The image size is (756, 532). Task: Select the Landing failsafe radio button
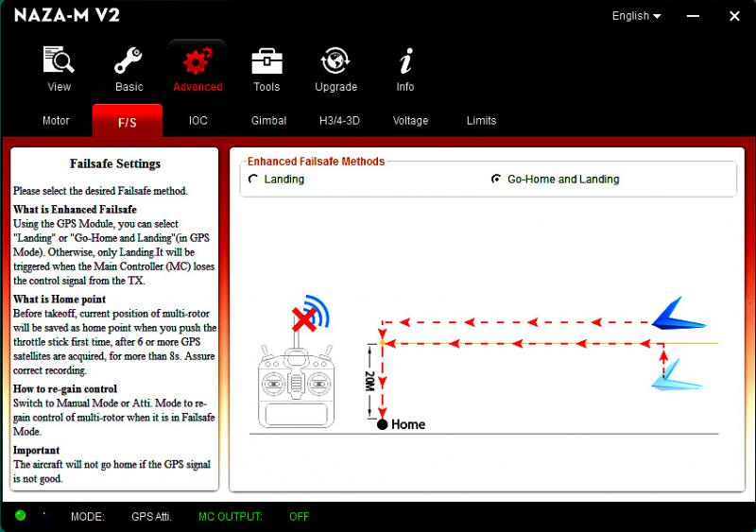click(x=253, y=179)
